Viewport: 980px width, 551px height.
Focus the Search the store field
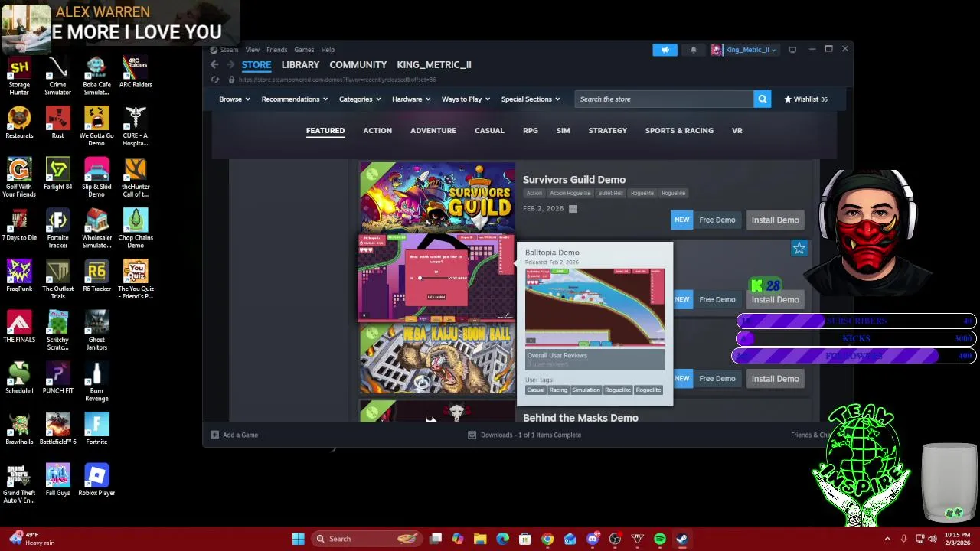pyautogui.click(x=664, y=99)
